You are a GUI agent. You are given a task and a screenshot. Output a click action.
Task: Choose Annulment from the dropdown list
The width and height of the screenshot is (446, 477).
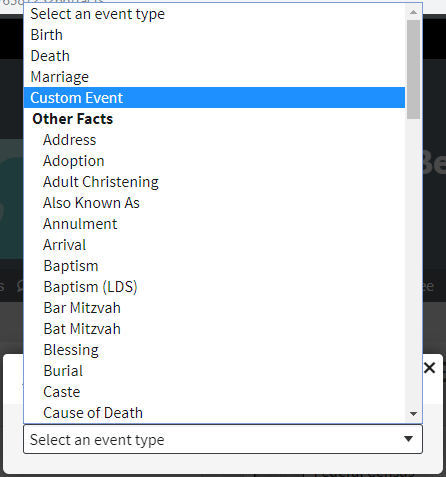click(x=214, y=224)
